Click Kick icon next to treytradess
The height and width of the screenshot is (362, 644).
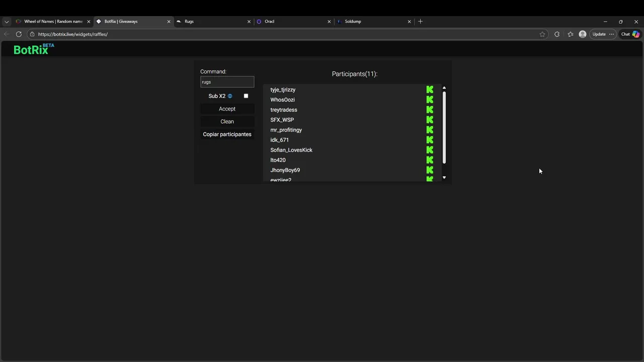[x=430, y=110]
